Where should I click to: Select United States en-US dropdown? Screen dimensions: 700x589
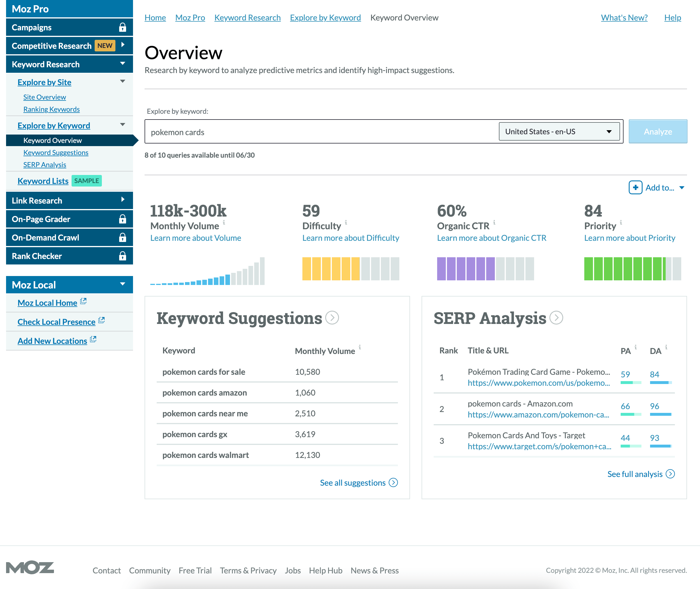click(x=558, y=131)
